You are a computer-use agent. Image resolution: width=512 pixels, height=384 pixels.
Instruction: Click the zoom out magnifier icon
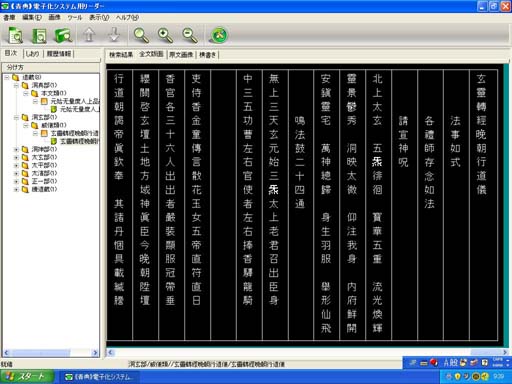190,35
